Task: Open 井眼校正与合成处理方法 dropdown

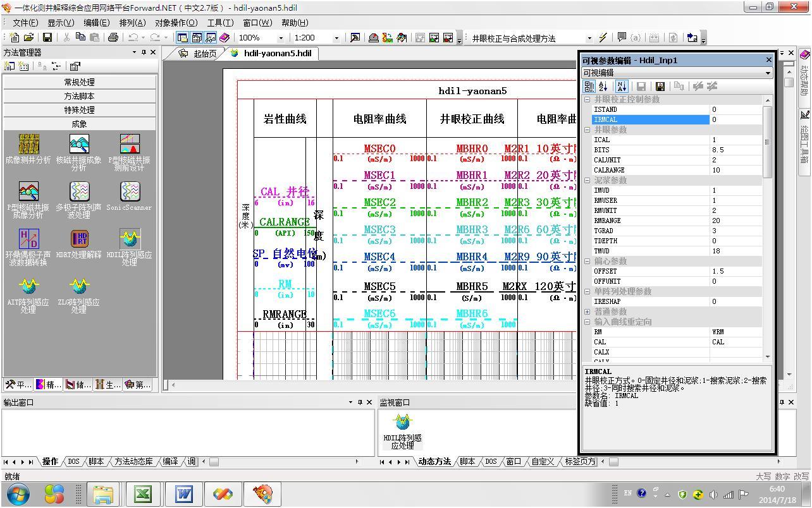Action: coord(590,38)
